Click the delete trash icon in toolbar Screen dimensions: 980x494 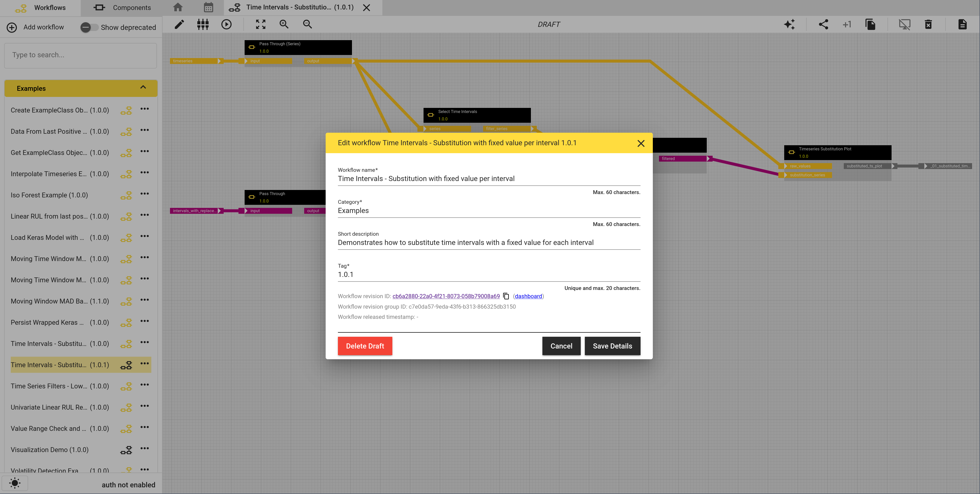[x=928, y=24]
